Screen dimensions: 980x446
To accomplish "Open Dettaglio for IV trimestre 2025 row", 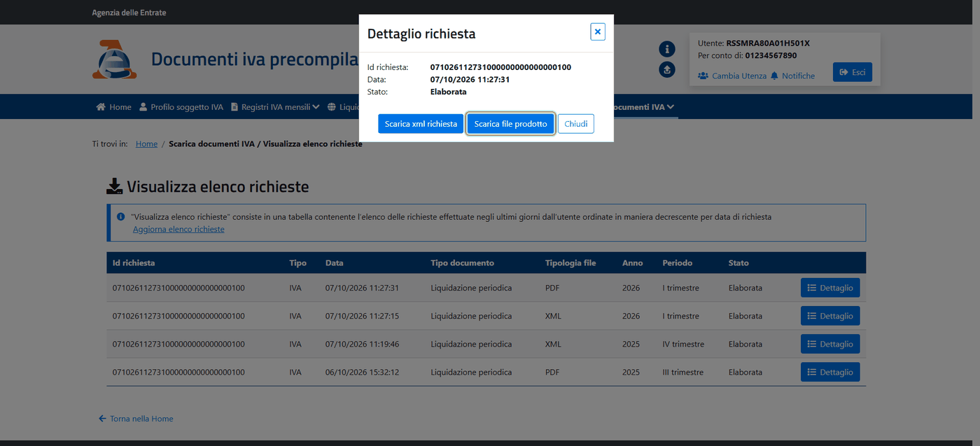I will (830, 344).
